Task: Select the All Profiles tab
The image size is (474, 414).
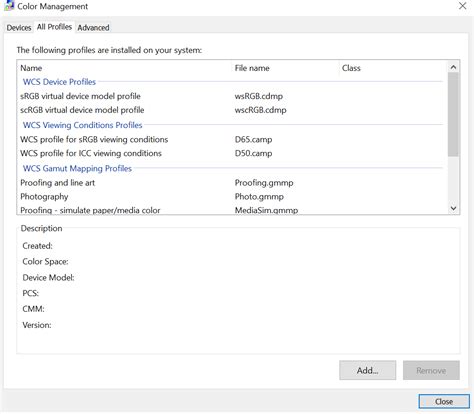Action: (x=54, y=27)
